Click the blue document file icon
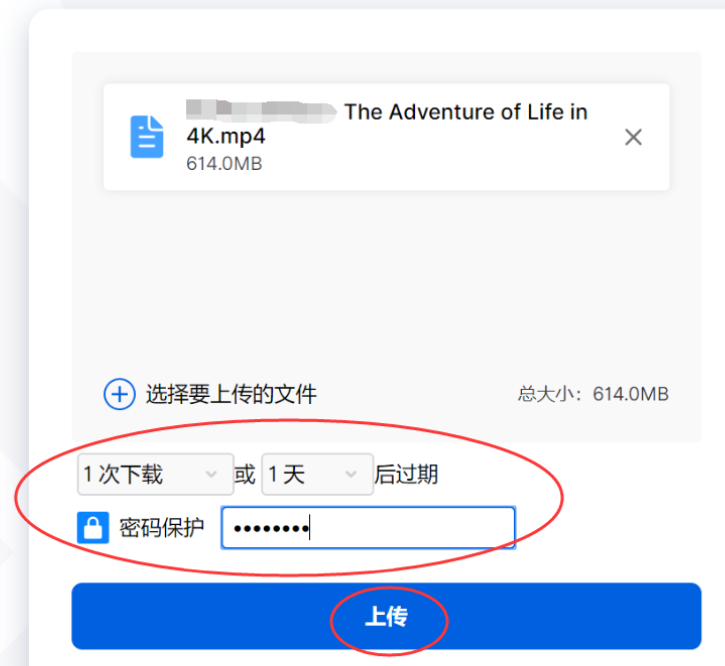 (147, 137)
